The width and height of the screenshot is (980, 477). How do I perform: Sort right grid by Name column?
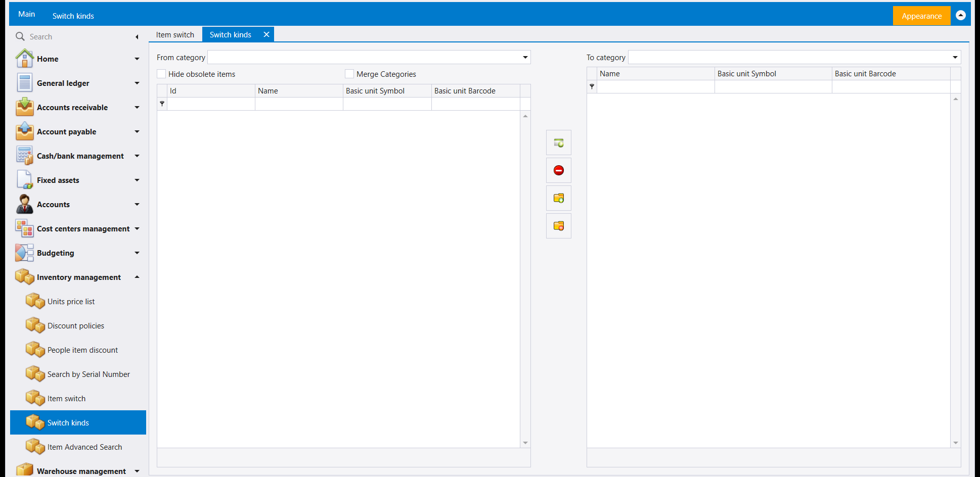click(x=656, y=74)
